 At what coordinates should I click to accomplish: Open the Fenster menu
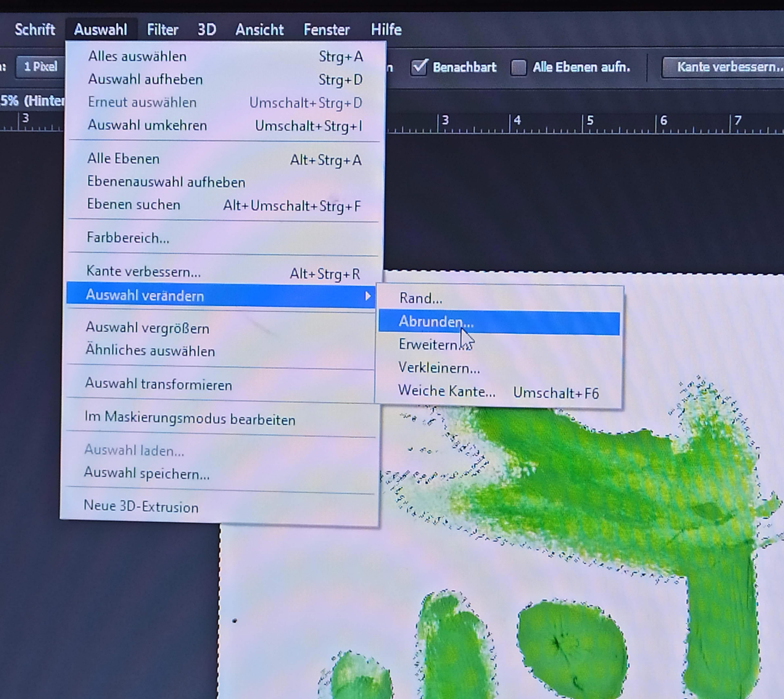click(326, 30)
